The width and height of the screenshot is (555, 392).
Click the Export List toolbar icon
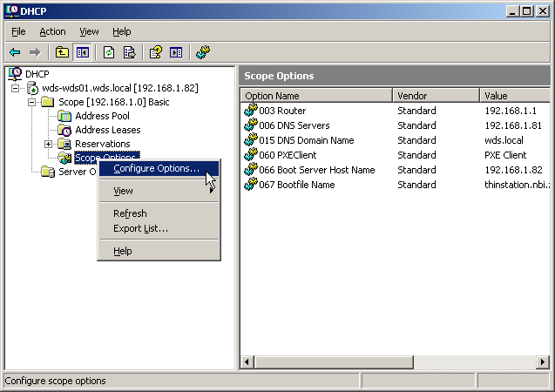129,53
